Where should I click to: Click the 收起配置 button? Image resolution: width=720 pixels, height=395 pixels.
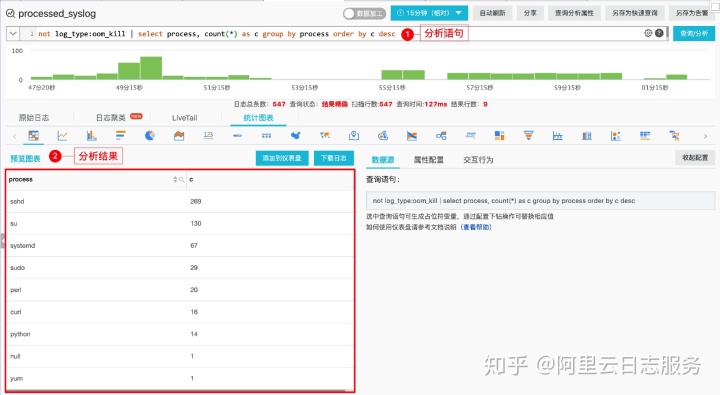click(x=695, y=158)
